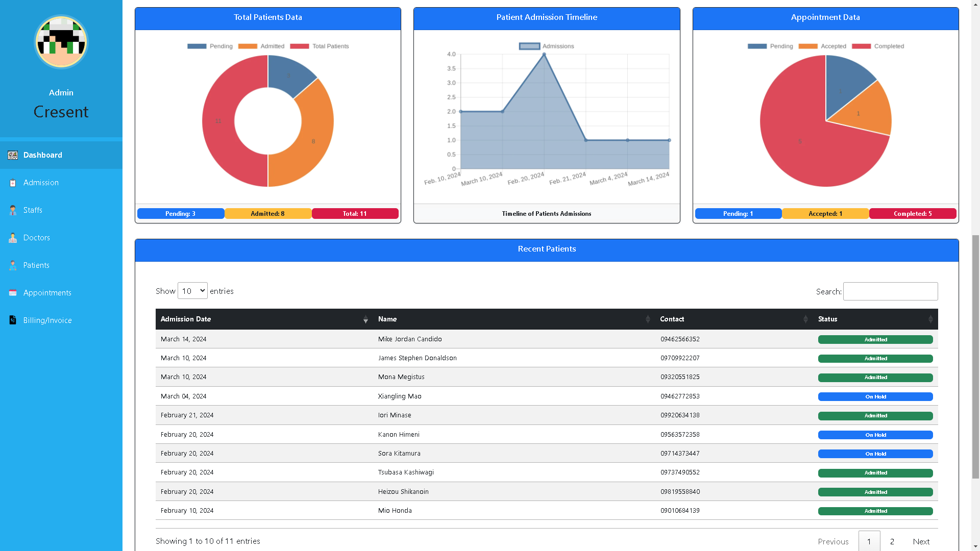The image size is (980, 551).
Task: Select the Billing/Invoice sidebar icon
Action: [x=12, y=319]
